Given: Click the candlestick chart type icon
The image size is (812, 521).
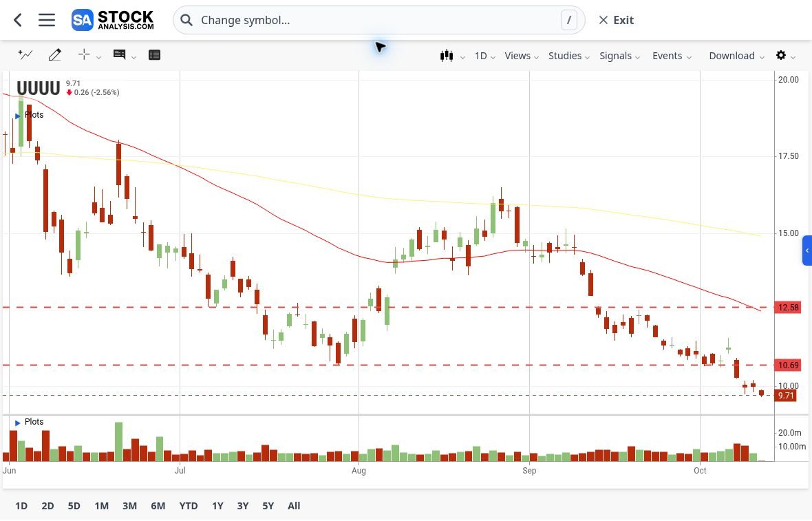Looking at the screenshot, I should pyautogui.click(x=447, y=56).
